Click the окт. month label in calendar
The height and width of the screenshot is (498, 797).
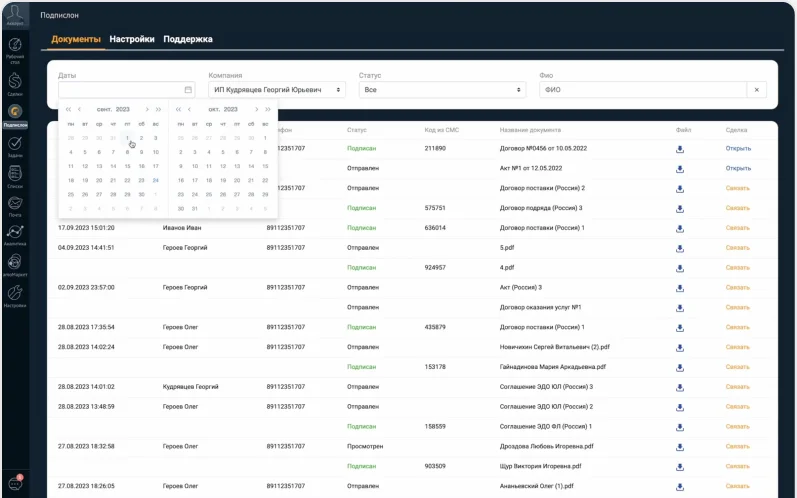click(x=214, y=109)
